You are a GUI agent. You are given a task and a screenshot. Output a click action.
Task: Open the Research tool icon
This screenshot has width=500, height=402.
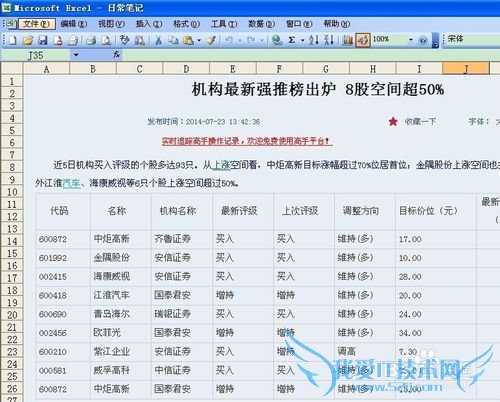coord(140,40)
